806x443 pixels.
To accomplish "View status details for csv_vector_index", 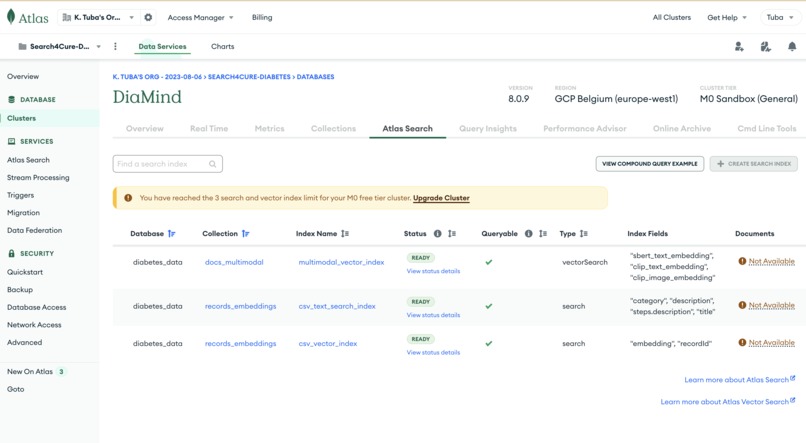I will point(433,353).
